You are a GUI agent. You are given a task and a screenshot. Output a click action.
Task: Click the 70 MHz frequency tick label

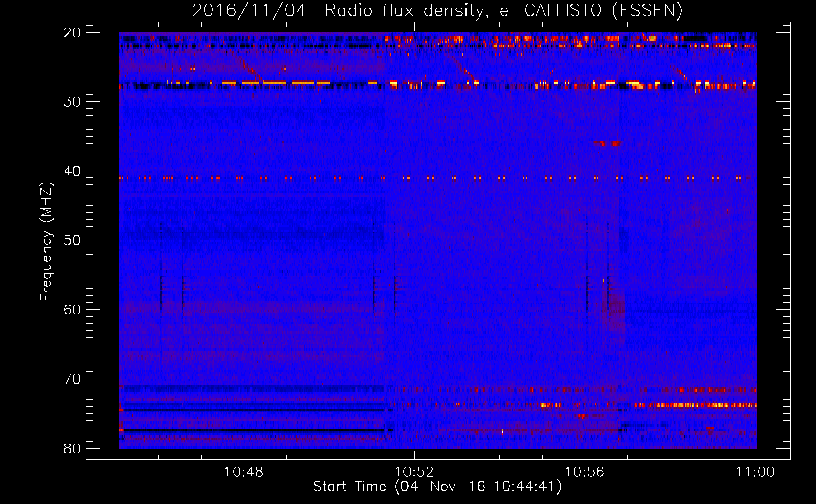pos(72,379)
